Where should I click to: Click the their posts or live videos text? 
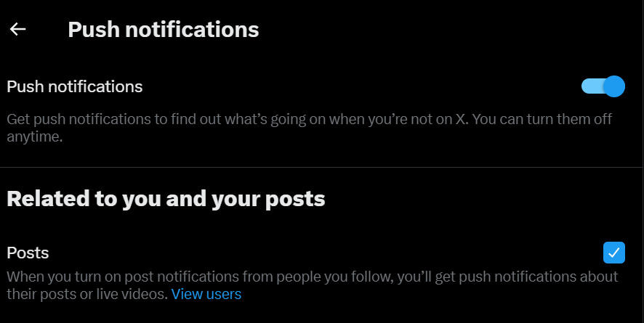pyautogui.click(x=87, y=294)
